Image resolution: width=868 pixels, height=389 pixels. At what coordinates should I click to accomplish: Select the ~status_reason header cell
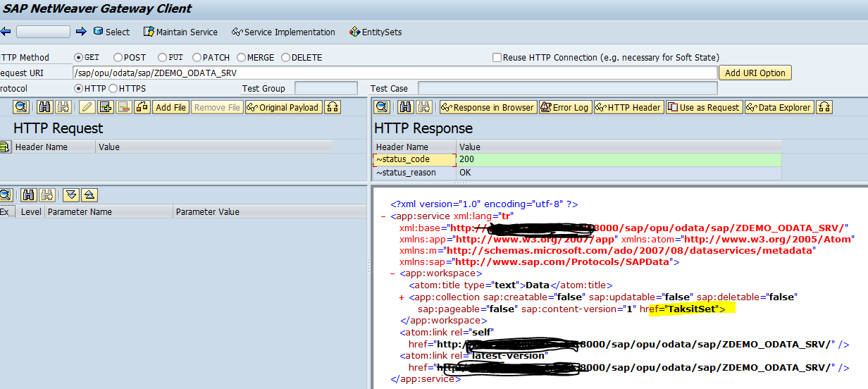[x=414, y=173]
